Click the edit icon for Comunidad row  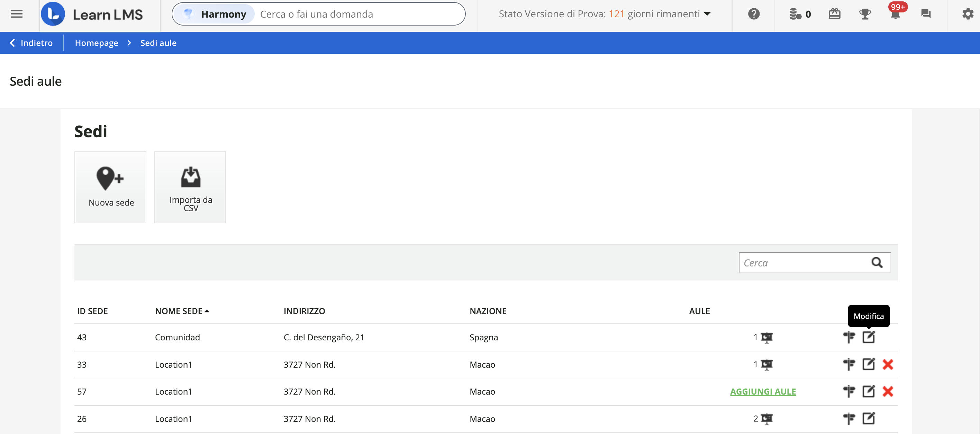(x=868, y=337)
